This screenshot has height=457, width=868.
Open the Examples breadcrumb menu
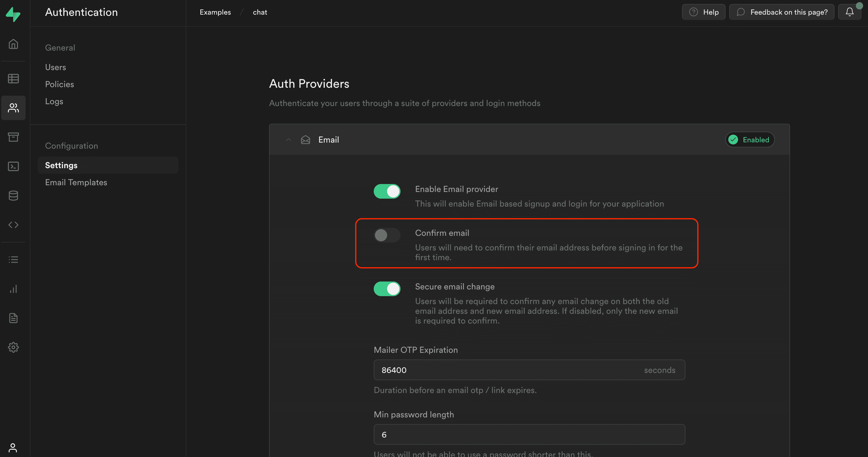pos(215,12)
